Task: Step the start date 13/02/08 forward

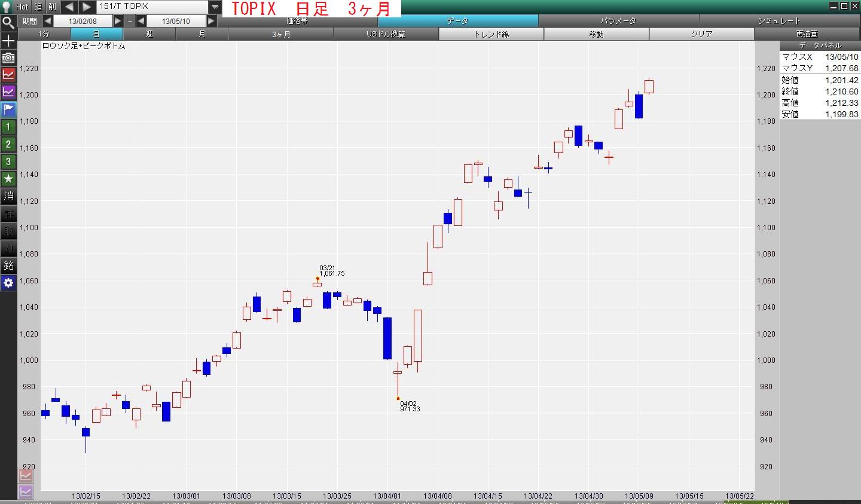Action: [118, 21]
